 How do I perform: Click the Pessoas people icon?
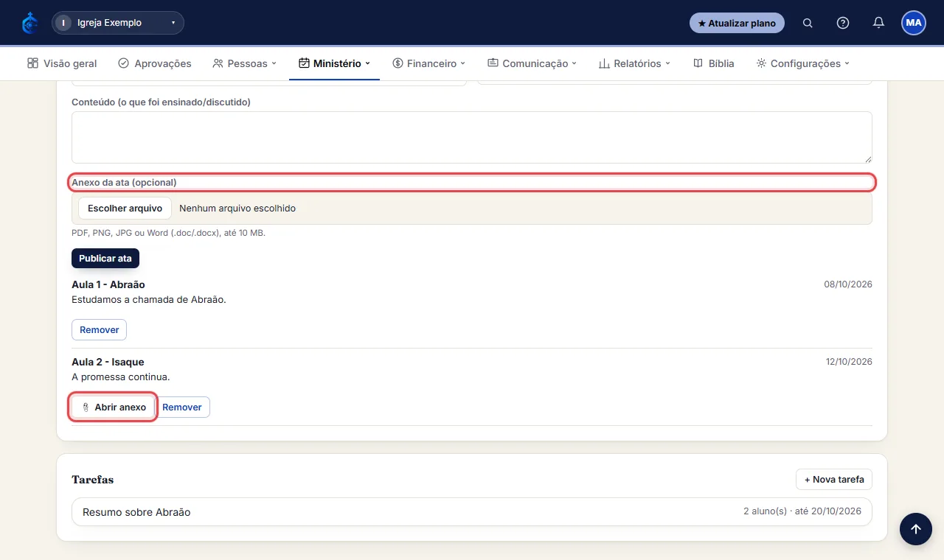click(218, 63)
